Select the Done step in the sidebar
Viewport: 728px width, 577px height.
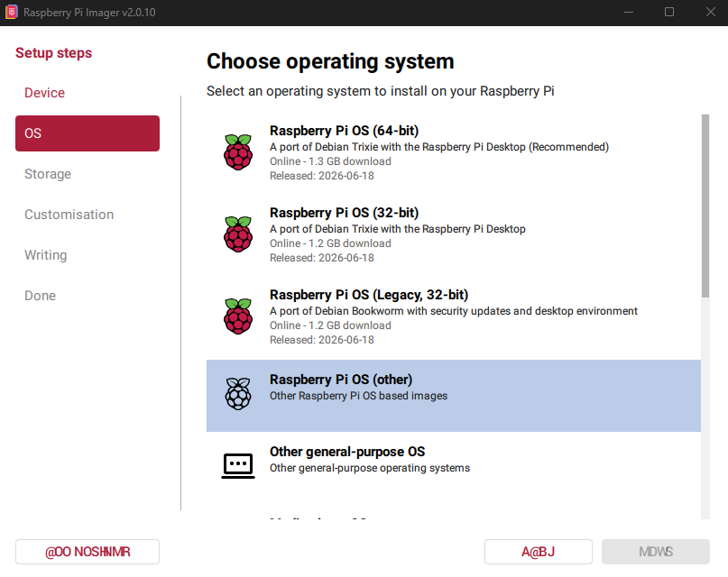[x=40, y=296]
